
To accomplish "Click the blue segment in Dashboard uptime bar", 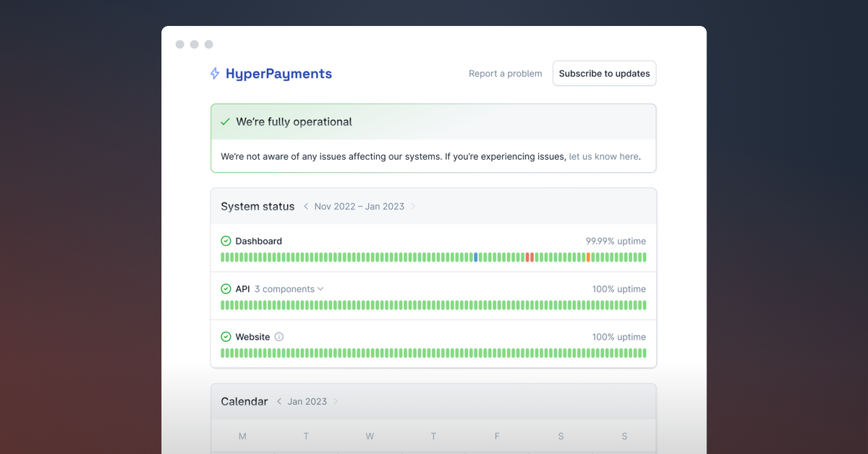I will tap(476, 257).
